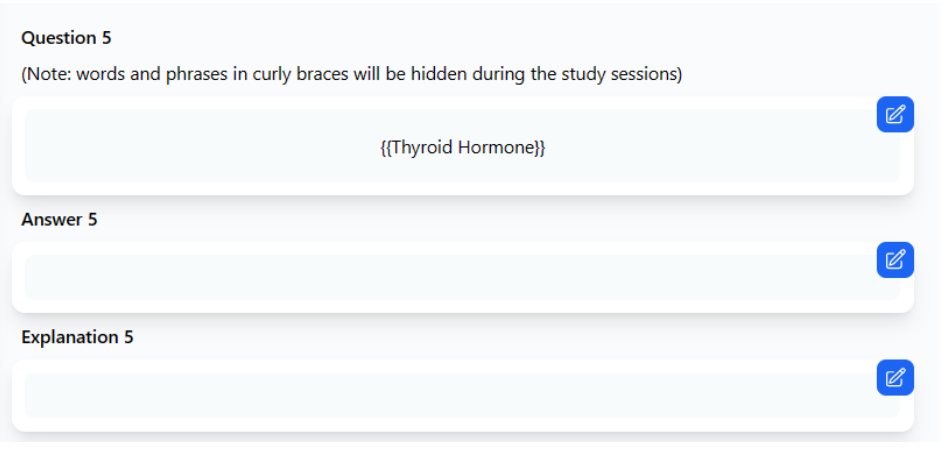Focus the empty Answer 5 field
The image size is (952, 453).
tap(462, 278)
